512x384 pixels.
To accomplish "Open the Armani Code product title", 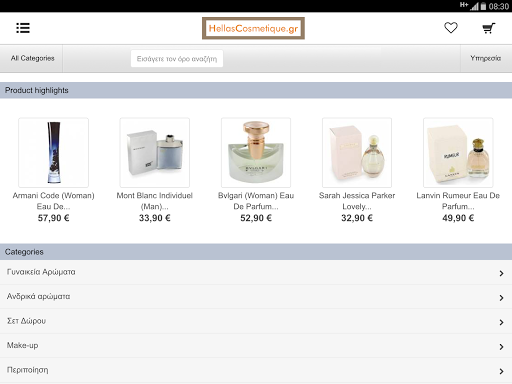I will pyautogui.click(x=54, y=201).
